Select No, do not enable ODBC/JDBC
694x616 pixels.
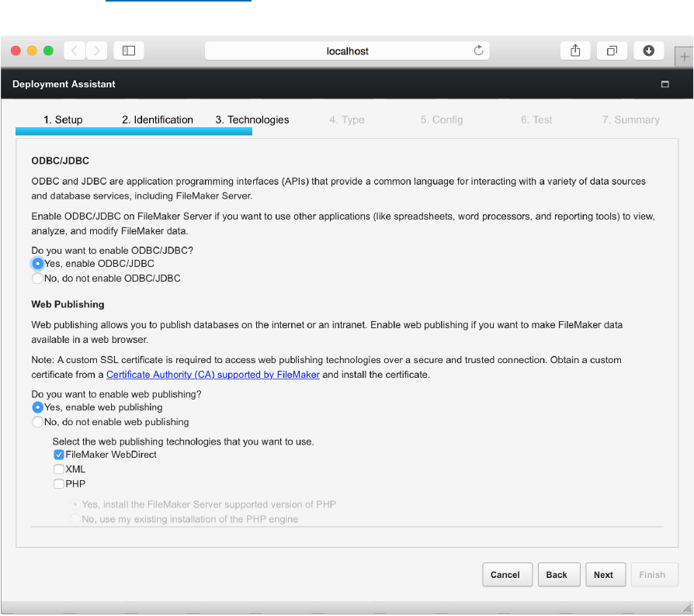point(37,279)
